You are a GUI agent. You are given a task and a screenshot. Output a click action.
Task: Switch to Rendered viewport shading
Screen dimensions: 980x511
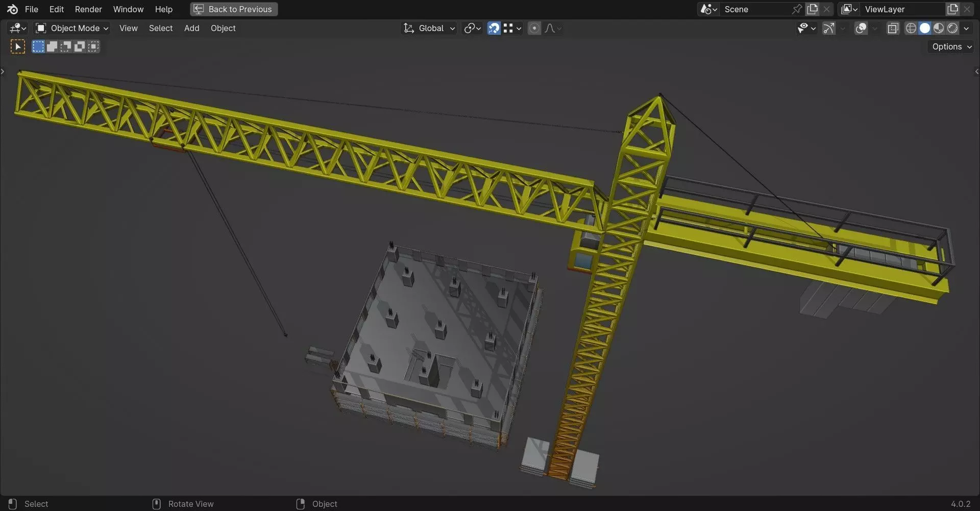[x=952, y=28]
